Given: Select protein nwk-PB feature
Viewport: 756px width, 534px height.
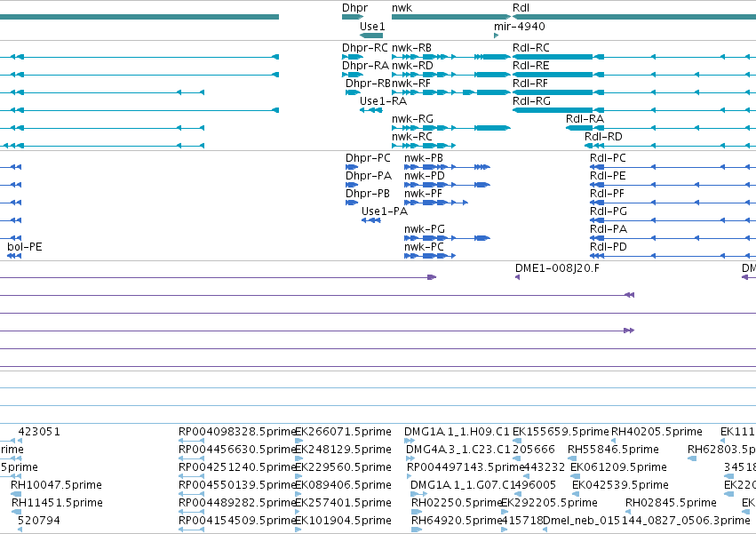Looking at the screenshot, I should (447, 167).
